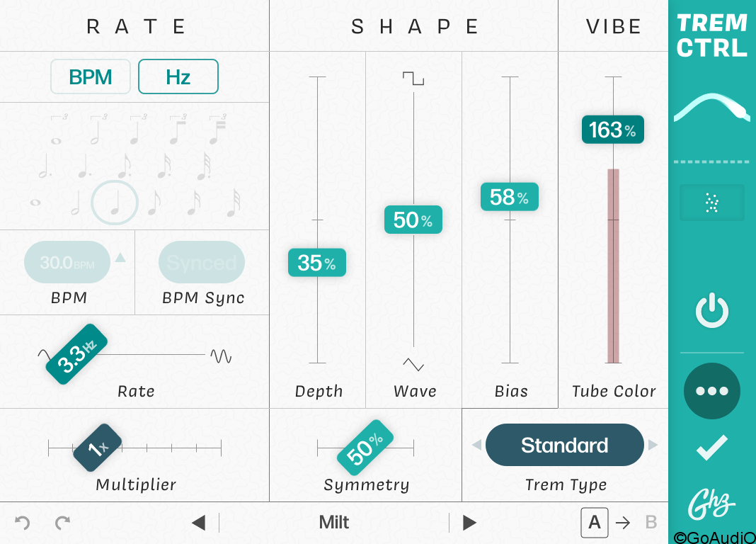The height and width of the screenshot is (544, 756).
Task: Open the three-dot options menu
Action: click(712, 390)
